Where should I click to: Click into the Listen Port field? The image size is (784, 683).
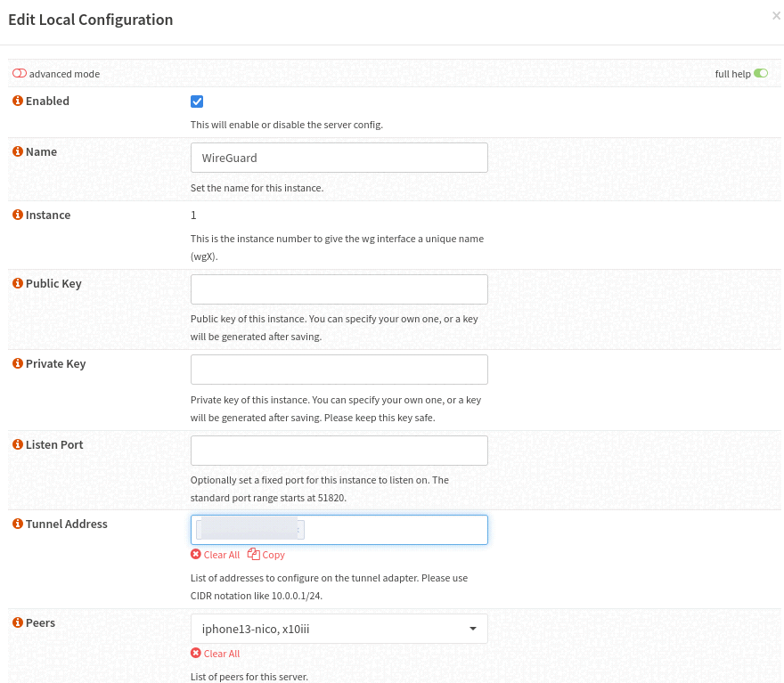pos(339,451)
